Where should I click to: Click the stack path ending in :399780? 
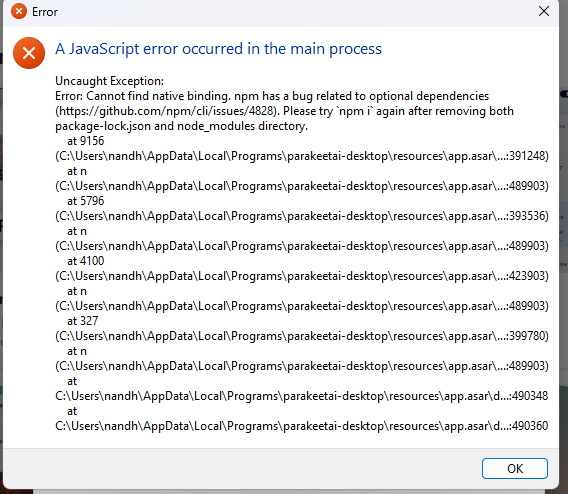[302, 336]
